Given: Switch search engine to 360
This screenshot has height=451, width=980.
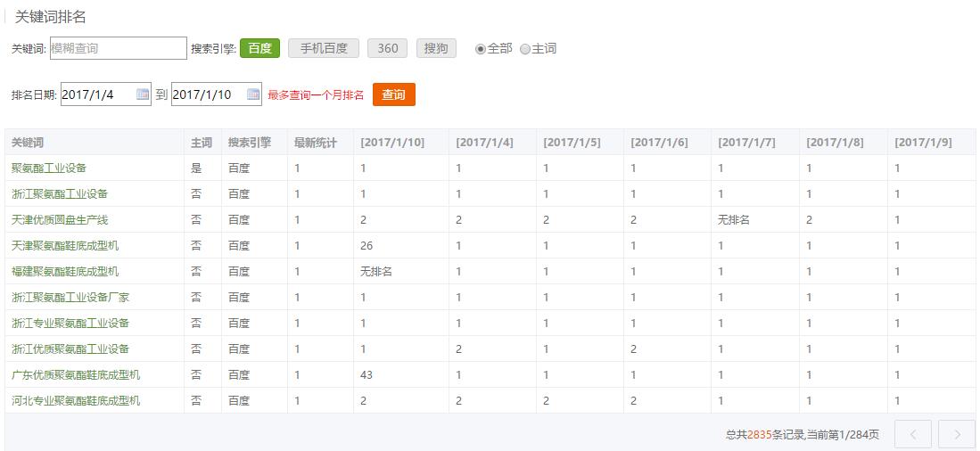Looking at the screenshot, I should pos(388,48).
